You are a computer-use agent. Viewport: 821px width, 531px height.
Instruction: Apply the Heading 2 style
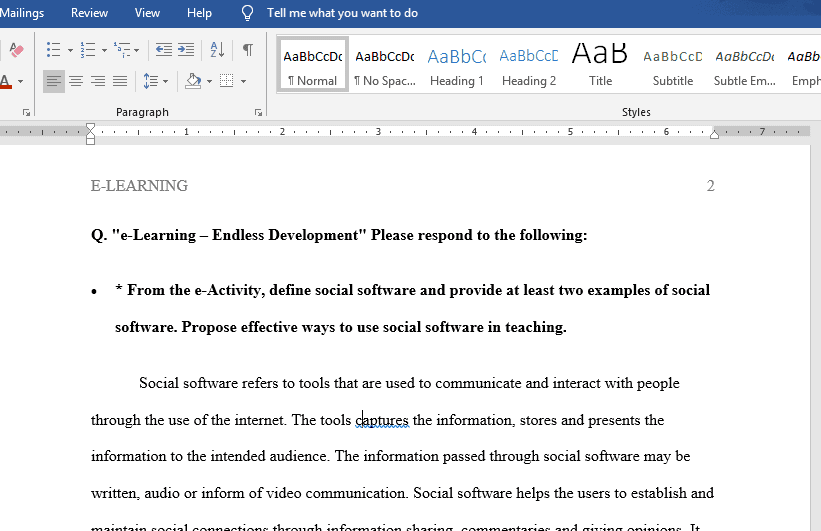(x=529, y=65)
